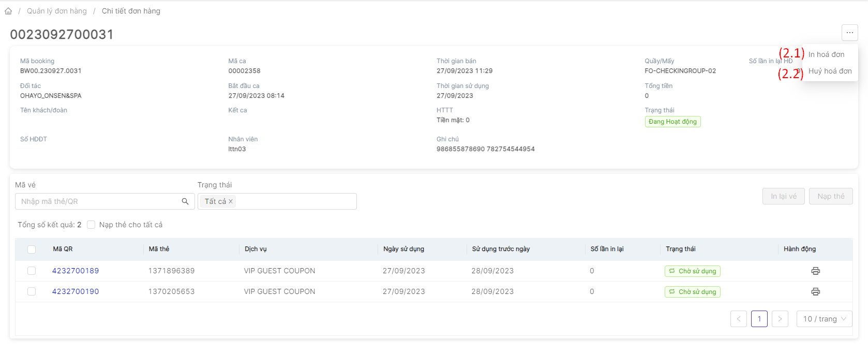This screenshot has width=868, height=353.
Task: Click the home icon in breadcrumb
Action: 8,11
